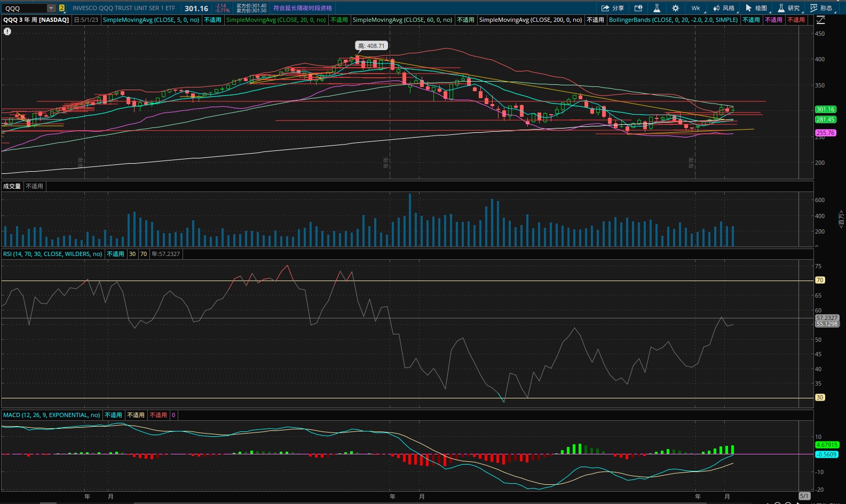Image resolution: width=846 pixels, height=504 pixels.
Task: Click the SimpleMovingAvg (CLOSE, 5, 0, no) label
Action: 151,20
